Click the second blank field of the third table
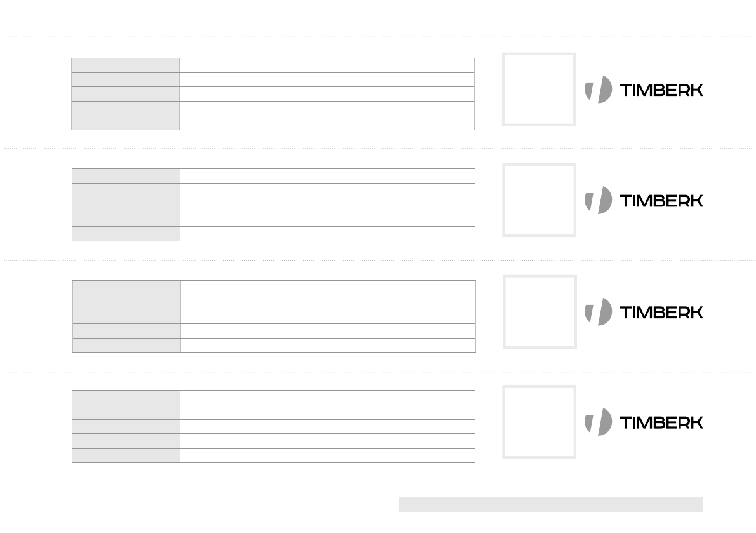This screenshot has width=756, height=533. coord(328,302)
